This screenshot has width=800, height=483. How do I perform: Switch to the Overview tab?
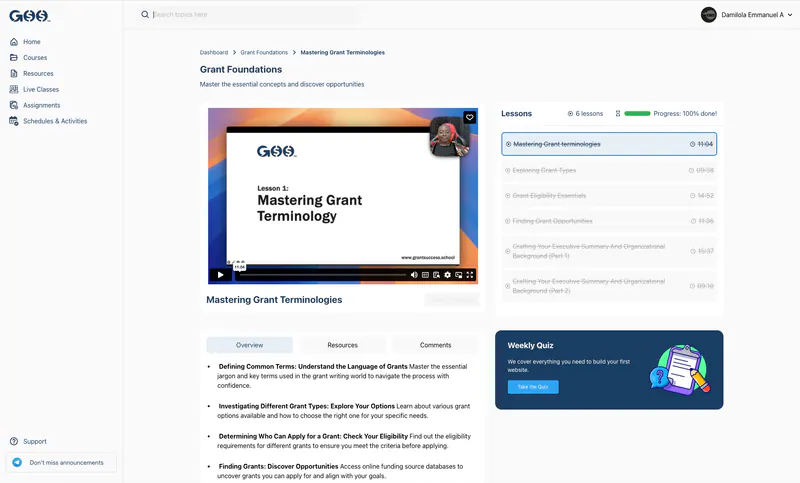click(249, 345)
